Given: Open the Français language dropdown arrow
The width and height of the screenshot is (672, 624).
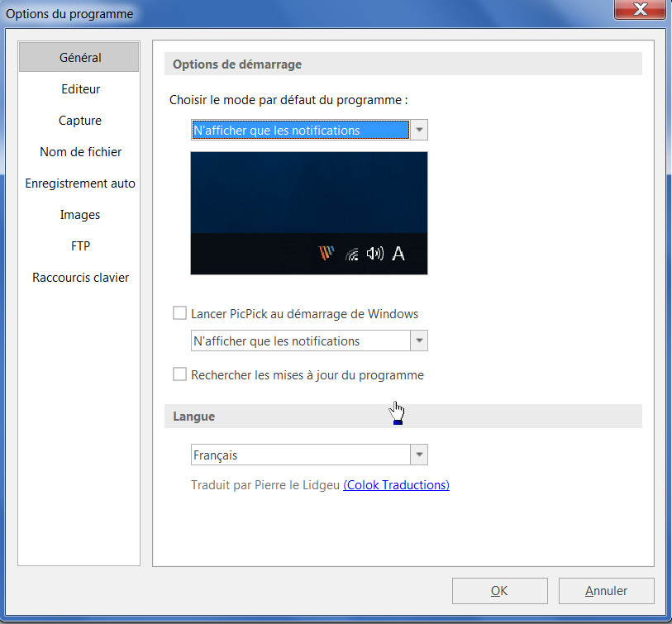Looking at the screenshot, I should (x=419, y=455).
